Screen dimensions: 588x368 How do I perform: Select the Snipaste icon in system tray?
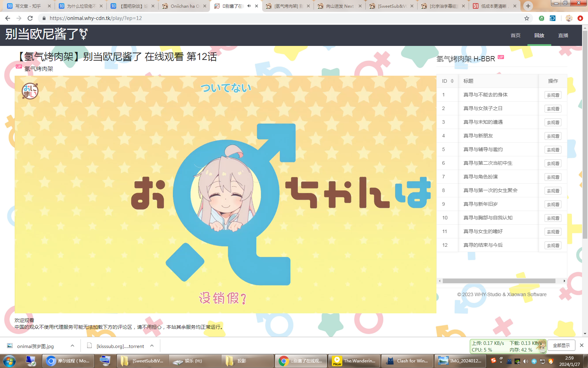[x=493, y=361]
